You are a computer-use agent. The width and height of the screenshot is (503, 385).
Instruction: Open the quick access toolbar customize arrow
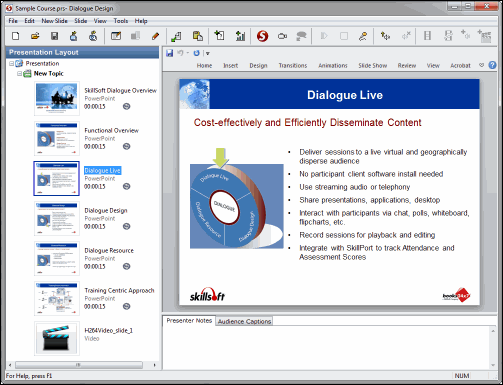(208, 53)
